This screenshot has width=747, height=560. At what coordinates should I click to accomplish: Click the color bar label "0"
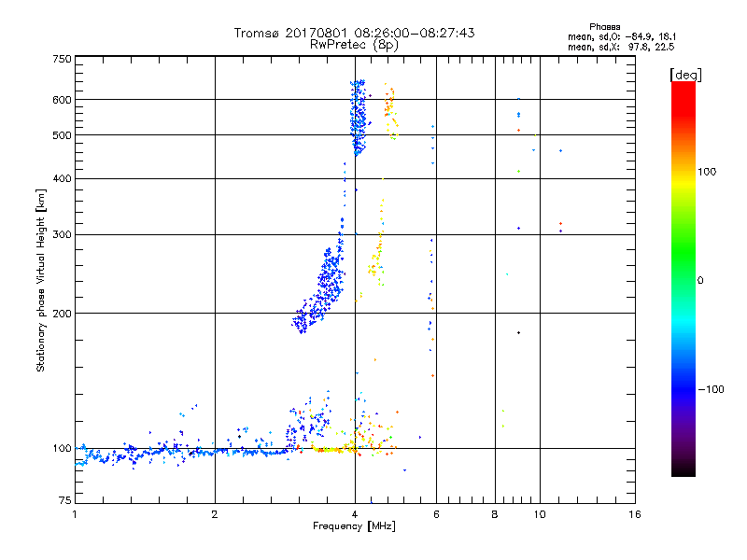click(700, 281)
